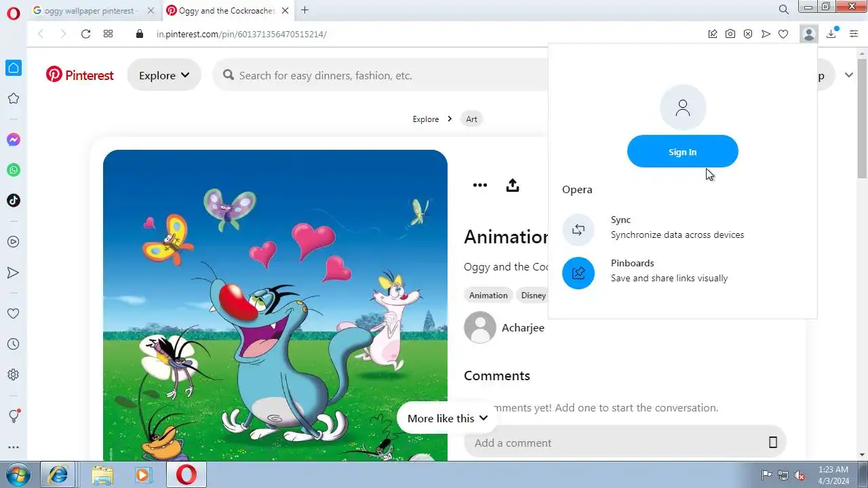Open File Explorer from taskbar
This screenshot has height=488, width=868.
(x=102, y=474)
